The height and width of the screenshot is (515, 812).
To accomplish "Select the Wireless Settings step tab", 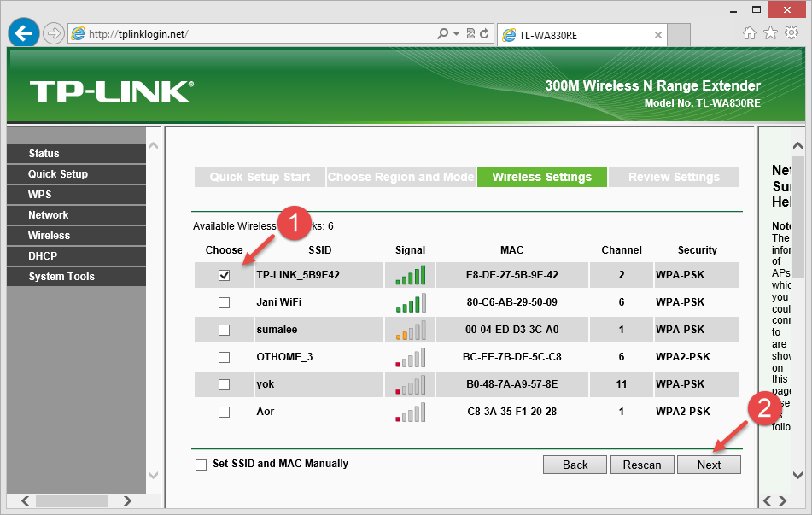I will coord(541,177).
